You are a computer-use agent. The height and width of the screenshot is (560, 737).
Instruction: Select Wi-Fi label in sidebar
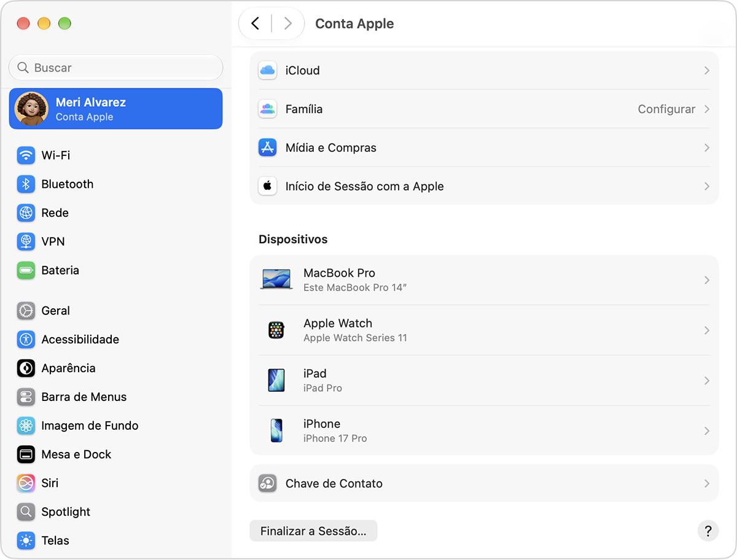pos(56,155)
